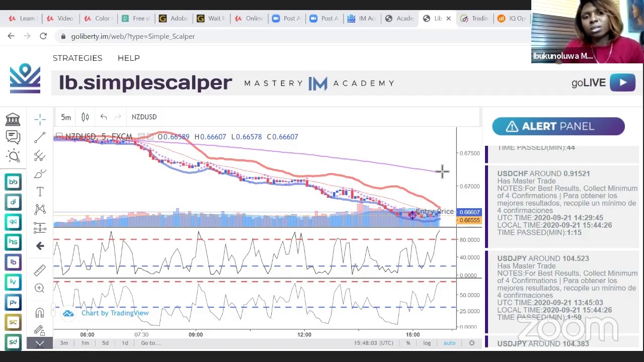
Task: Set chart range to 5d
Action: 105,343
